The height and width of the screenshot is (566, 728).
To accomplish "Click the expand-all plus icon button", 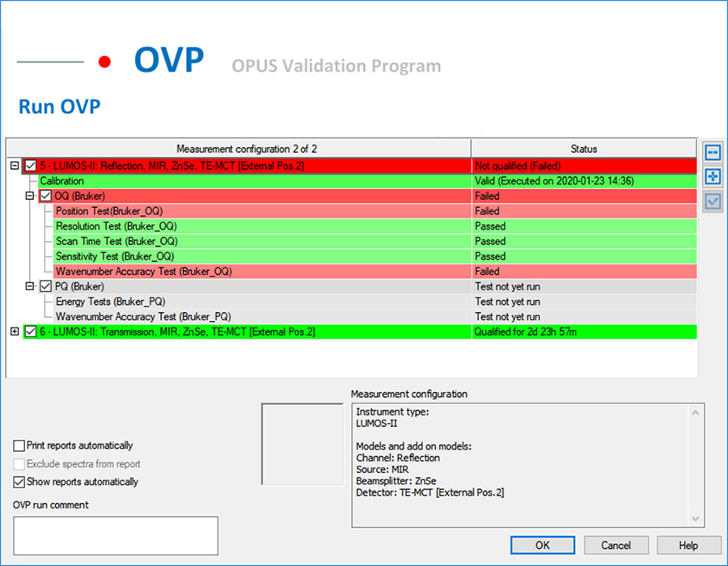I will point(712,176).
